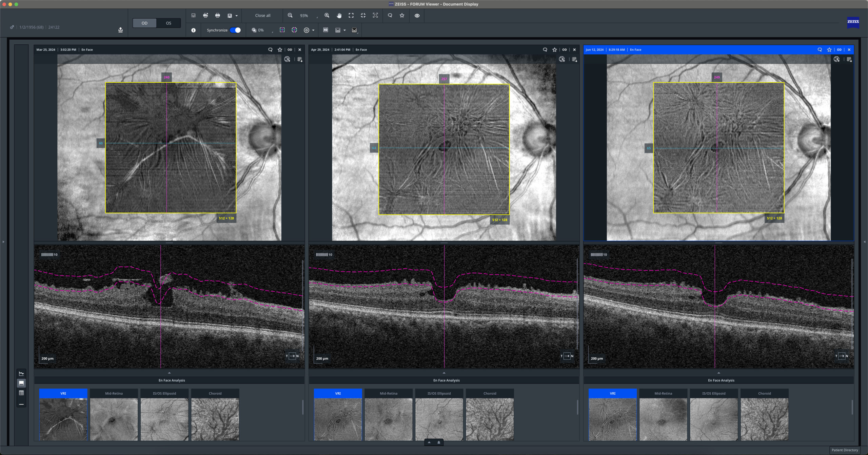Click the left sidebar table grid icon

[x=21, y=393]
